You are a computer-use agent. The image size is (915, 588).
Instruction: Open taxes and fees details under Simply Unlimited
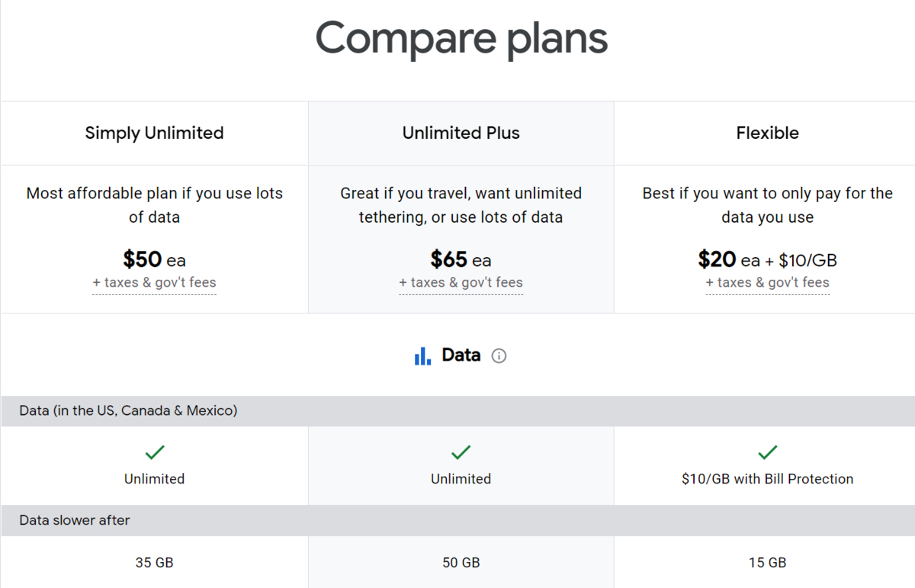coord(154,282)
